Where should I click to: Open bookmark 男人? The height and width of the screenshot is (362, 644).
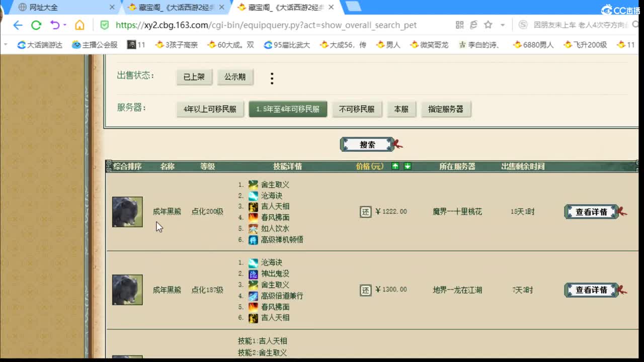pyautogui.click(x=388, y=45)
